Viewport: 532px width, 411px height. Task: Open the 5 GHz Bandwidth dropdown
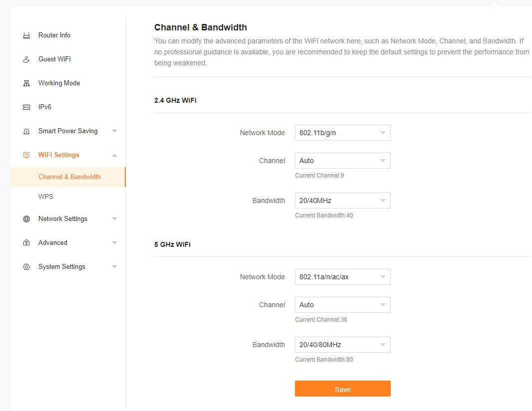342,345
